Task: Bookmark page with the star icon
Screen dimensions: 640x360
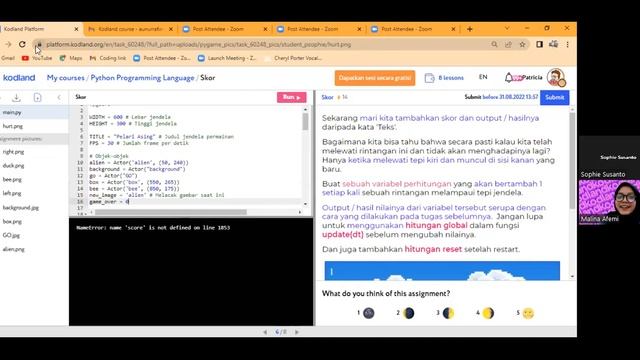Action: click(522, 44)
